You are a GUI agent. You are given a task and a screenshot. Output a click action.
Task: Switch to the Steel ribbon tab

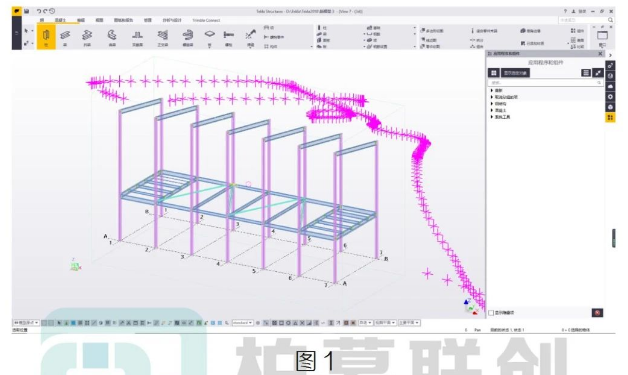point(42,20)
